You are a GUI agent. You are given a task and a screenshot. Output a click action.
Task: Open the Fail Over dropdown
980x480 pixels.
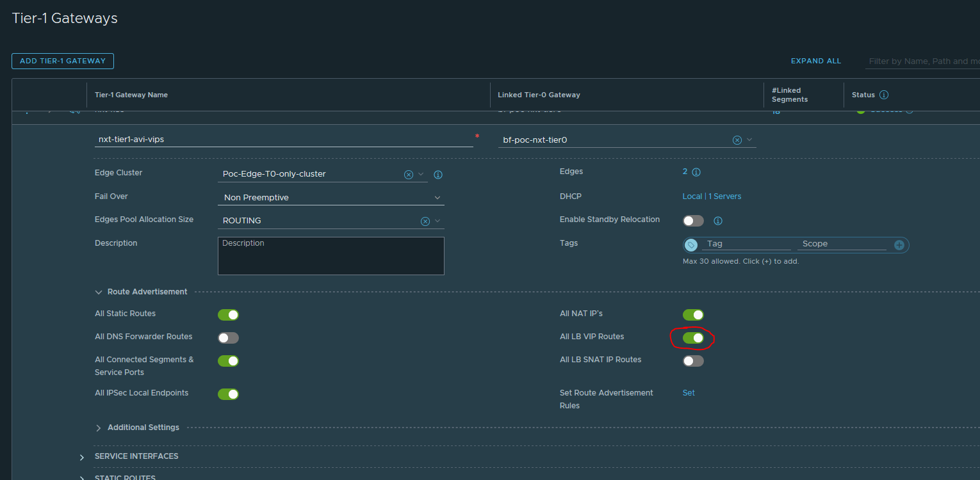pyautogui.click(x=331, y=198)
